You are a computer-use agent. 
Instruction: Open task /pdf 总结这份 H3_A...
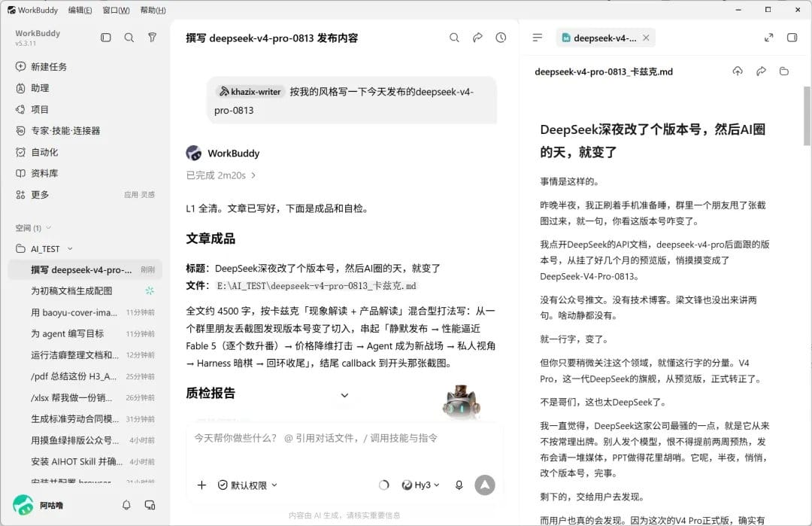point(86,376)
